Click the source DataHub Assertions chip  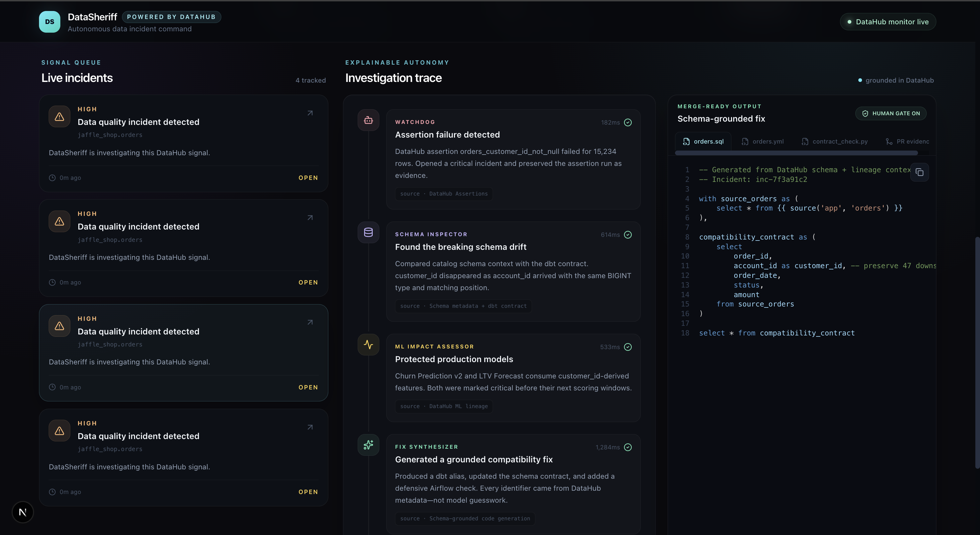[x=444, y=194]
